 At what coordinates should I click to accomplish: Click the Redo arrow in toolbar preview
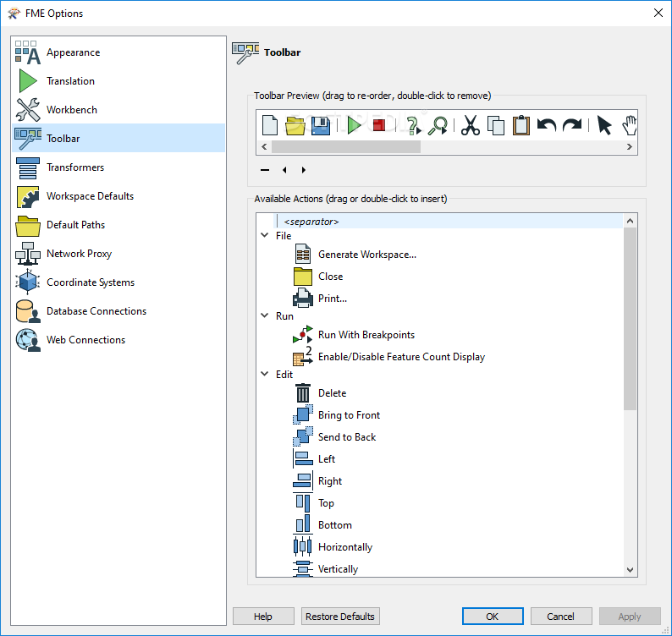point(572,125)
